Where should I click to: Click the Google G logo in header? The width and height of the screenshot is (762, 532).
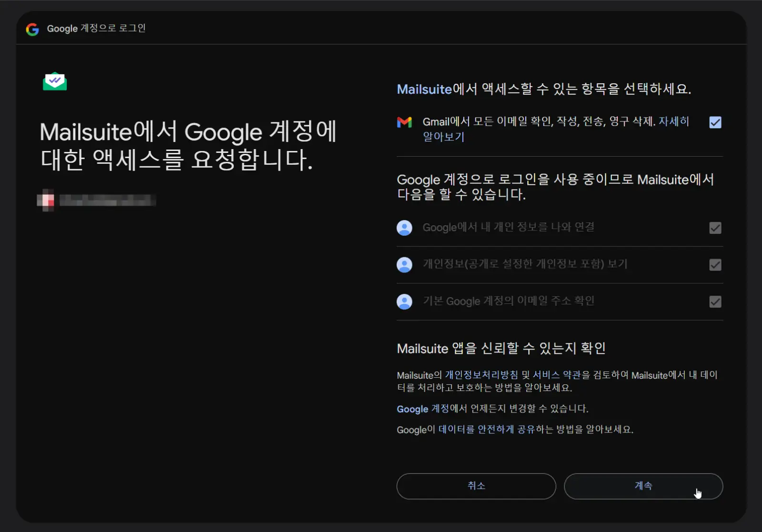click(32, 29)
